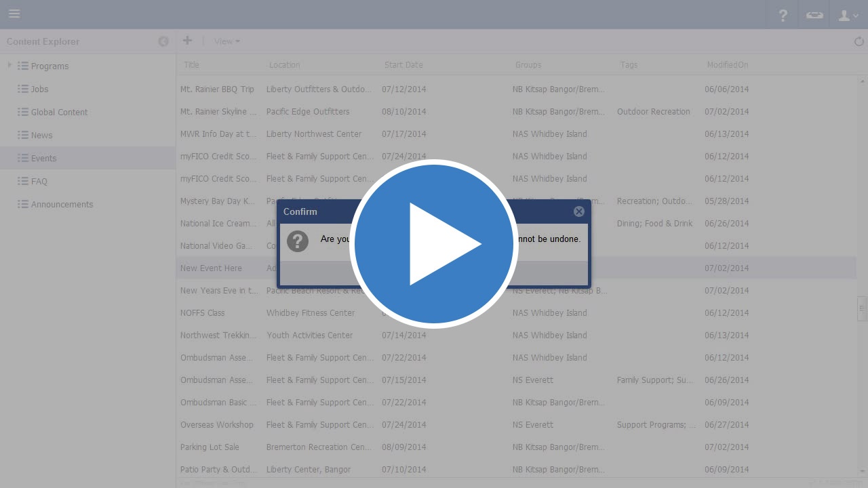Screen dimensions: 868x488
Task: Select Global Content in the sidebar
Action: (x=59, y=112)
